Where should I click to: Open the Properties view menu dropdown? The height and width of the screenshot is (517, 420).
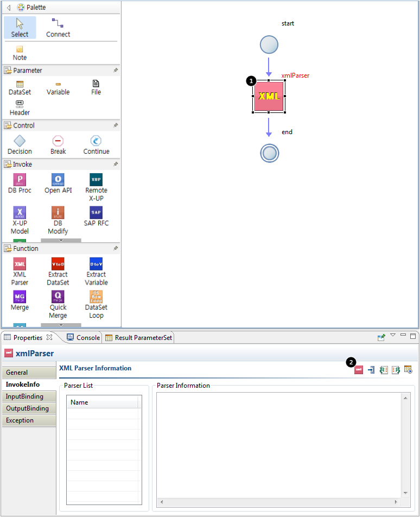tap(393, 335)
